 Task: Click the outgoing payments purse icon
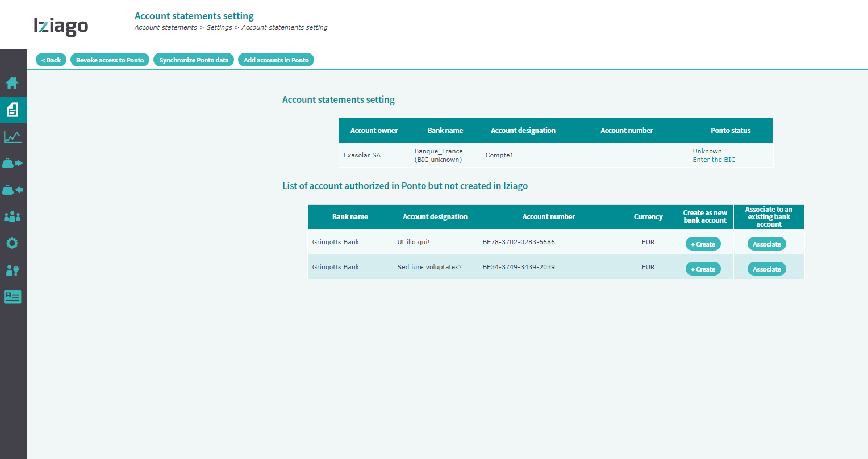point(12,164)
